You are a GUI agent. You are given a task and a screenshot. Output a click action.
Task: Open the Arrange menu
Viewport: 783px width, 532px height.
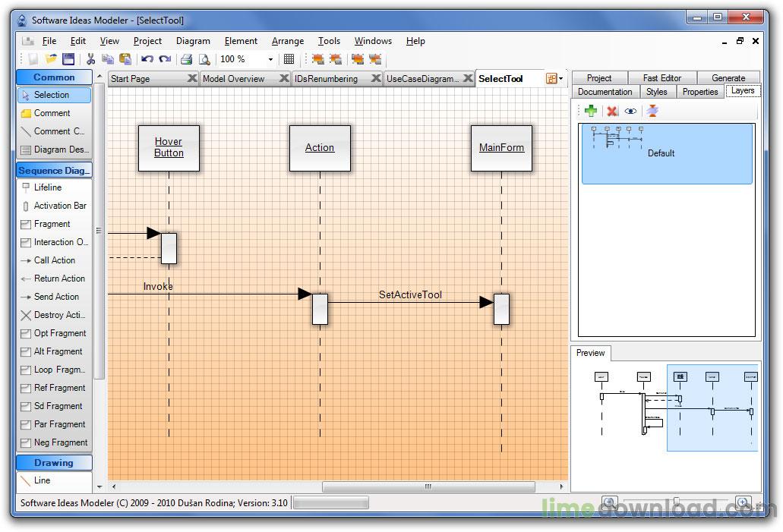tap(287, 40)
